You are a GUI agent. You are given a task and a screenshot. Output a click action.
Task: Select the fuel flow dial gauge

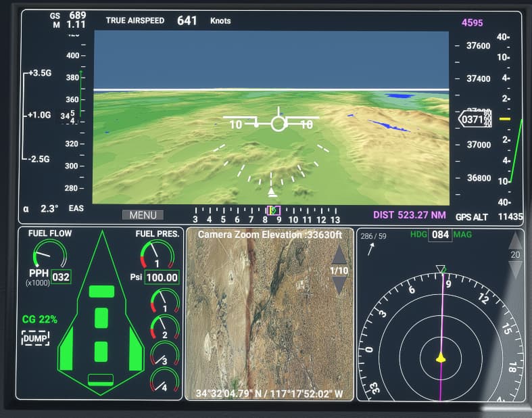pos(50,253)
